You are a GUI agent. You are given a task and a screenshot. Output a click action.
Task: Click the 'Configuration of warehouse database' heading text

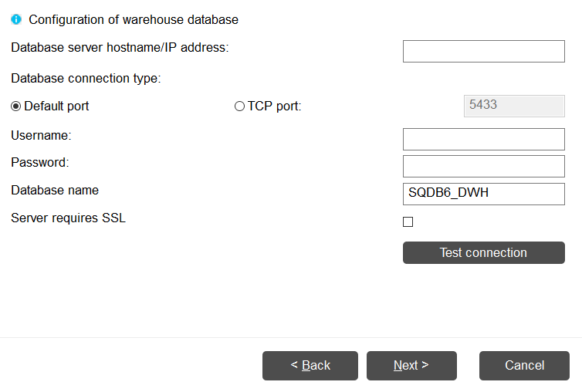134,19
